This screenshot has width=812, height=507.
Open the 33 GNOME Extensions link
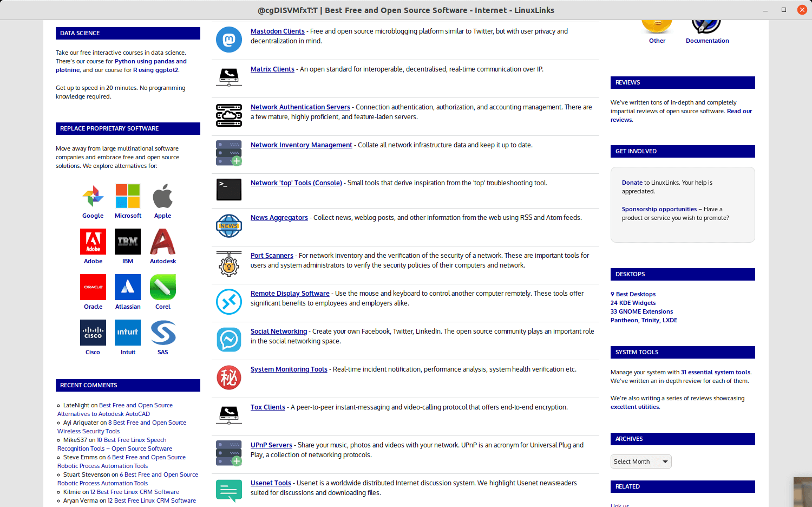click(x=641, y=312)
